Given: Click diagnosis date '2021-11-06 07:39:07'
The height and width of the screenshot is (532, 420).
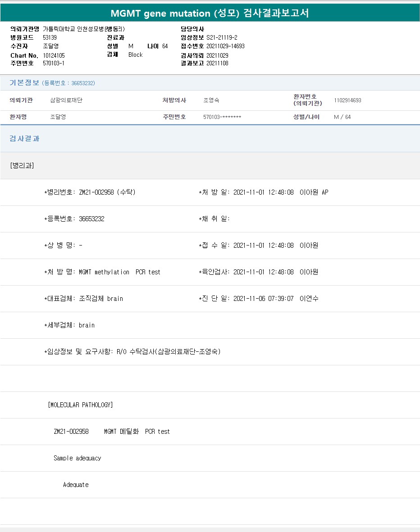Looking at the screenshot, I should pyautogui.click(x=264, y=299).
